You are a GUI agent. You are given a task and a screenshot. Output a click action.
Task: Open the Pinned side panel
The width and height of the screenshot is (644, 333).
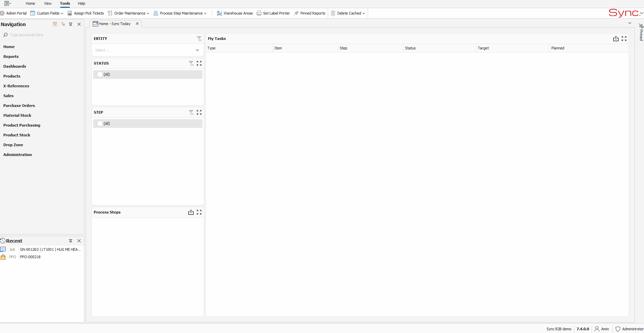pyautogui.click(x=641, y=32)
